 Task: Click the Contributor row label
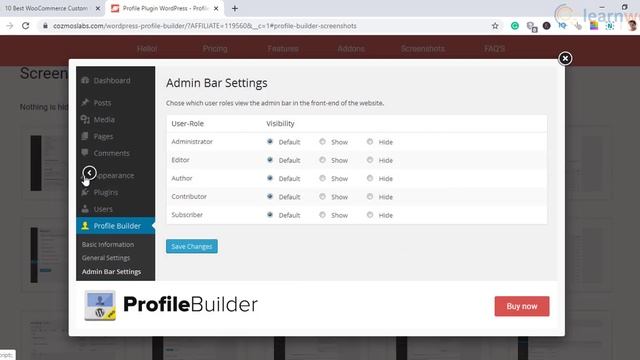pyautogui.click(x=189, y=196)
